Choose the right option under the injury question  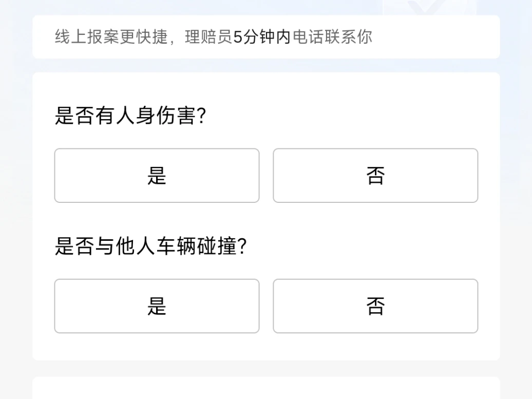click(x=375, y=176)
